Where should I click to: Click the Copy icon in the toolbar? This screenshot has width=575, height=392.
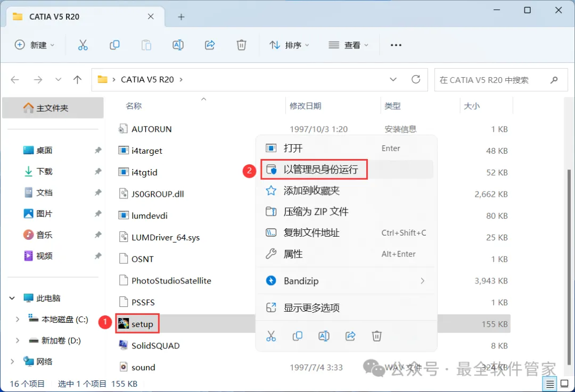[x=114, y=45]
